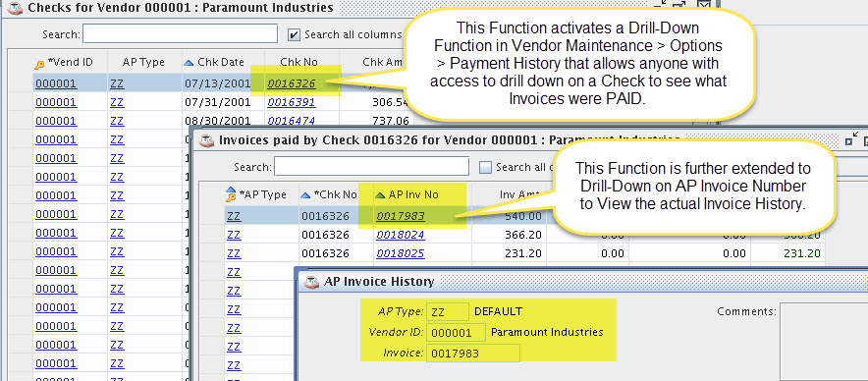The height and width of the screenshot is (381, 868).
Task: Enable Search all checkbox in Invoices window
Action: coord(485,167)
